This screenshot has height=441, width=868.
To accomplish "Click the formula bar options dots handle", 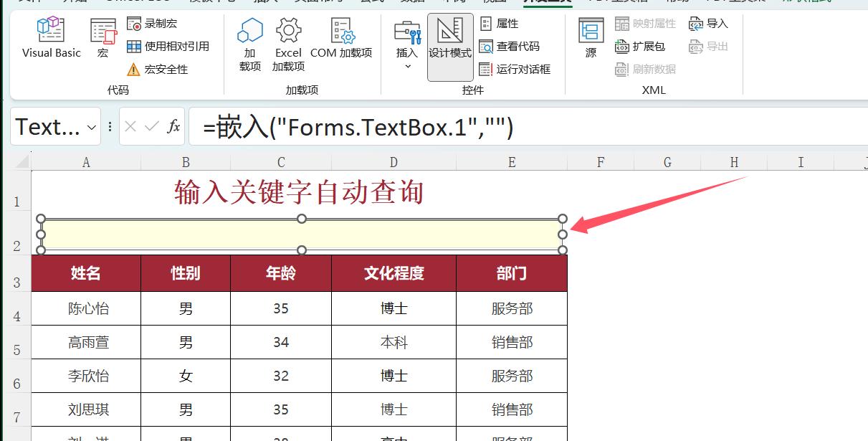I will pyautogui.click(x=110, y=127).
